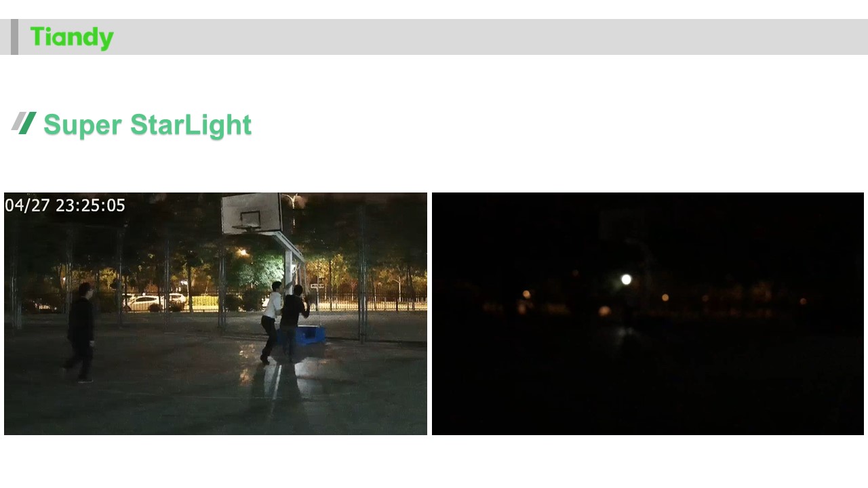This screenshot has height=488, width=868.
Task: Open the bright starlight camera video on the left
Action: (x=216, y=314)
